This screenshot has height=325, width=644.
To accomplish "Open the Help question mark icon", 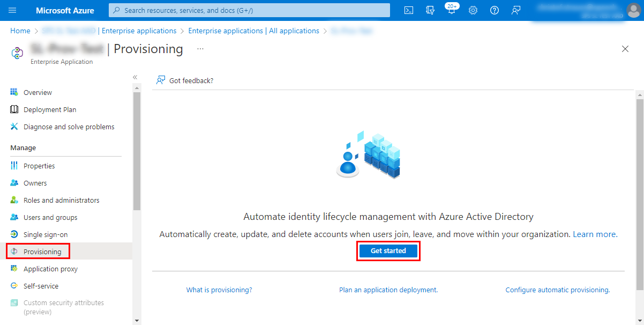I will pyautogui.click(x=495, y=10).
